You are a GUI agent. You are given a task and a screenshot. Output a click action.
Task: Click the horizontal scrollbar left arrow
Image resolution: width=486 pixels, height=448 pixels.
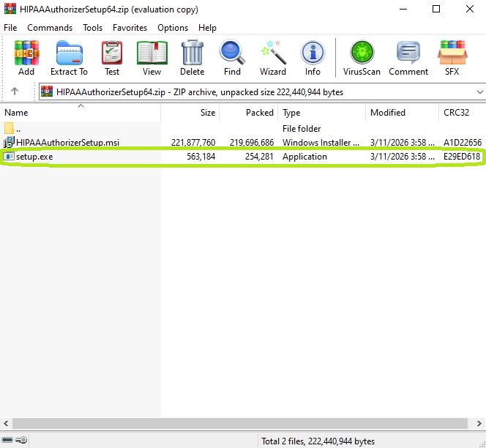(6, 423)
